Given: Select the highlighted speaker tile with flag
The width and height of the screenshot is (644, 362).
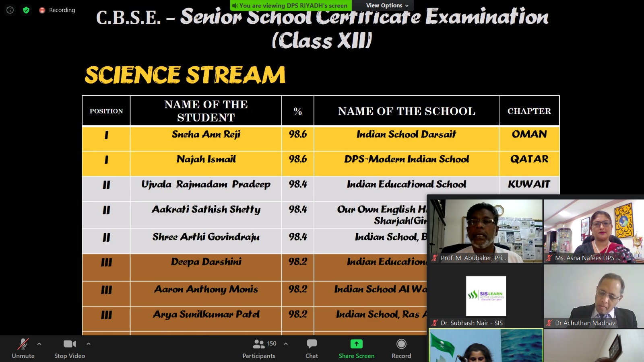Looking at the screenshot, I should tap(486, 346).
